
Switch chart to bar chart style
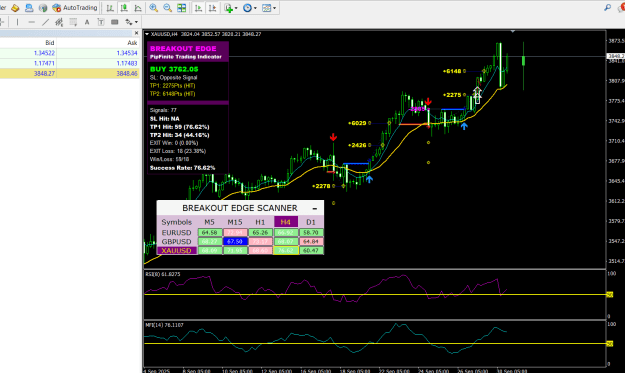coord(110,8)
